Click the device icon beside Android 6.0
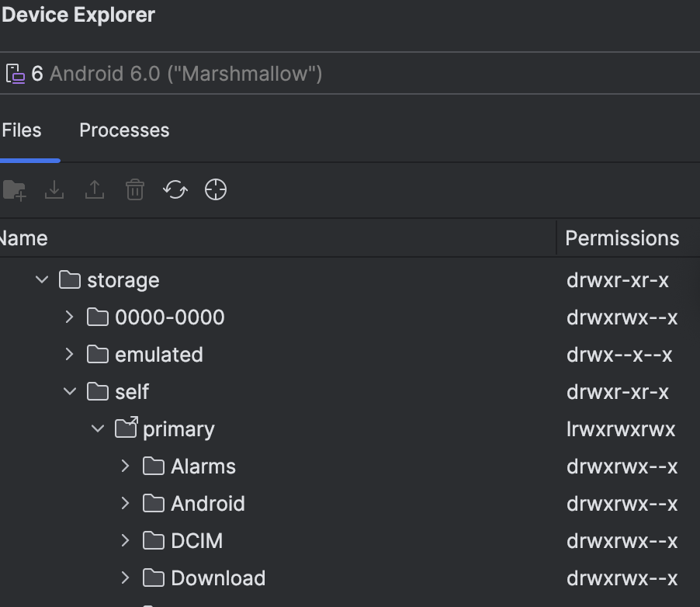700x607 pixels. tap(15, 75)
